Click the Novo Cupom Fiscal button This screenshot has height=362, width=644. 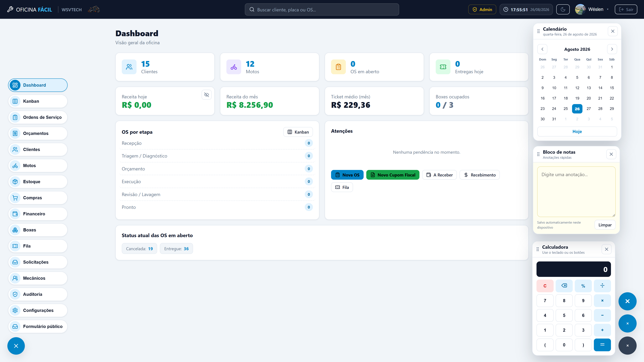(x=392, y=175)
